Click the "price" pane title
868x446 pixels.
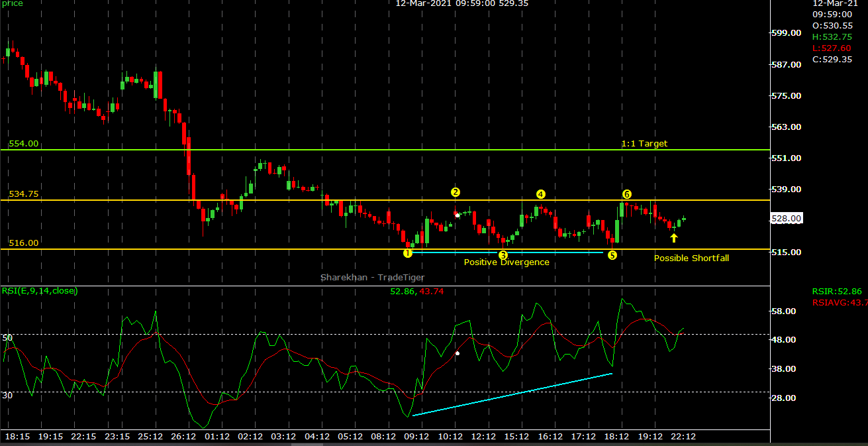12,4
